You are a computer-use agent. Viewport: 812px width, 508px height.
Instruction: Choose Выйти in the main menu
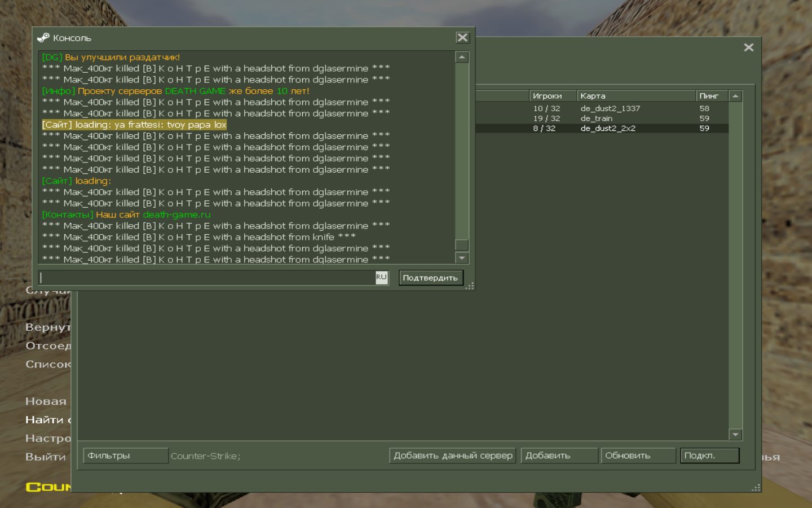pos(46,457)
